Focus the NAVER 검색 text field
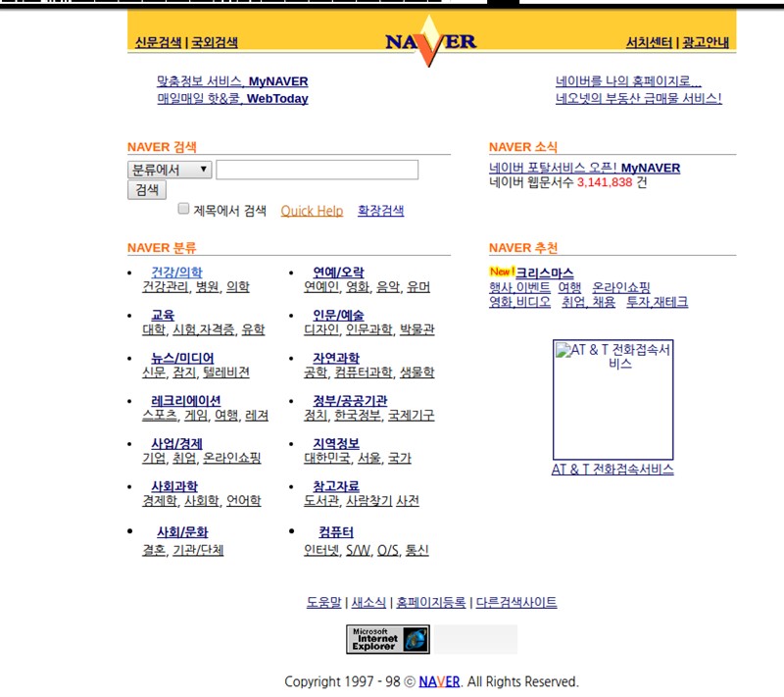The height and width of the screenshot is (697, 784). tap(317, 170)
